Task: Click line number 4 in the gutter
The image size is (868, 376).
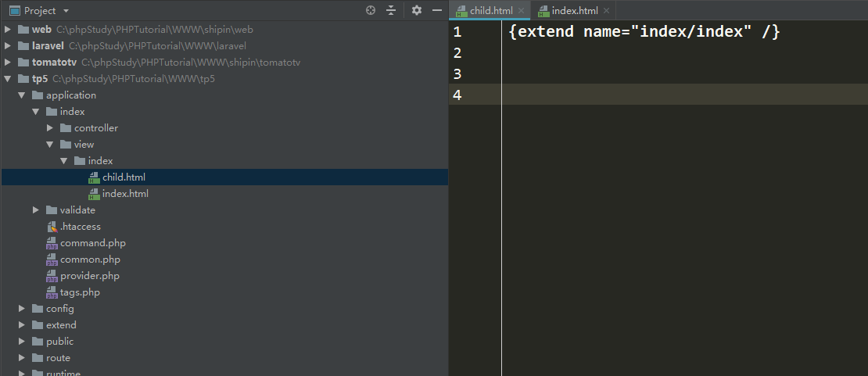Action: coord(457,95)
